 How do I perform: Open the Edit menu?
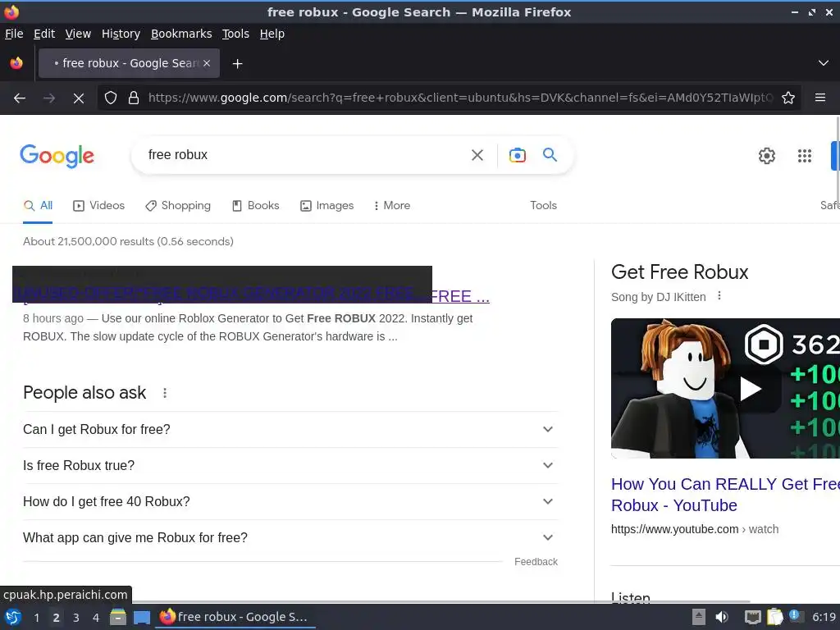[44, 34]
